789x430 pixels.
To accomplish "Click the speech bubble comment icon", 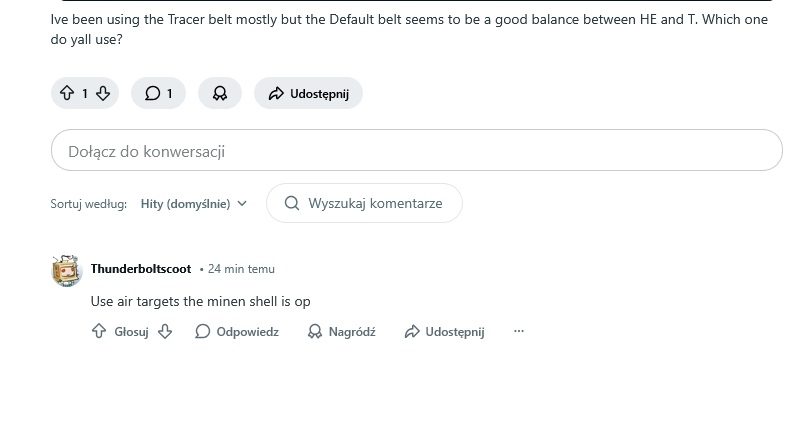I will pos(152,93).
